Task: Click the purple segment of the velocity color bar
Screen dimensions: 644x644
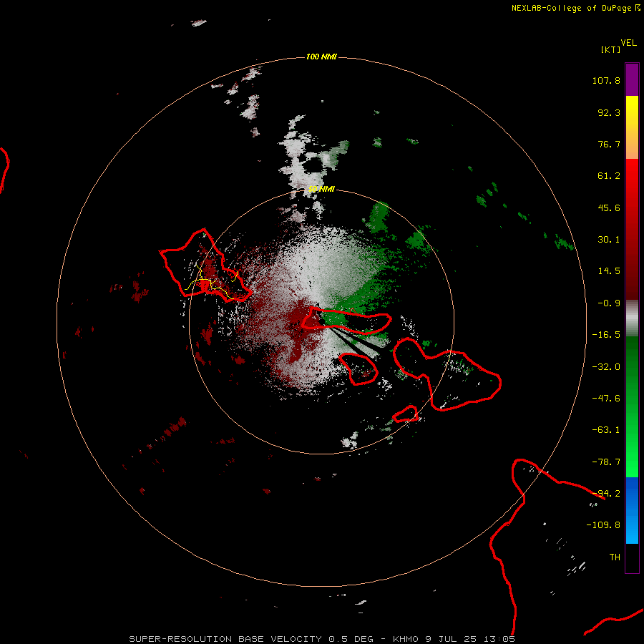Action: [632, 79]
